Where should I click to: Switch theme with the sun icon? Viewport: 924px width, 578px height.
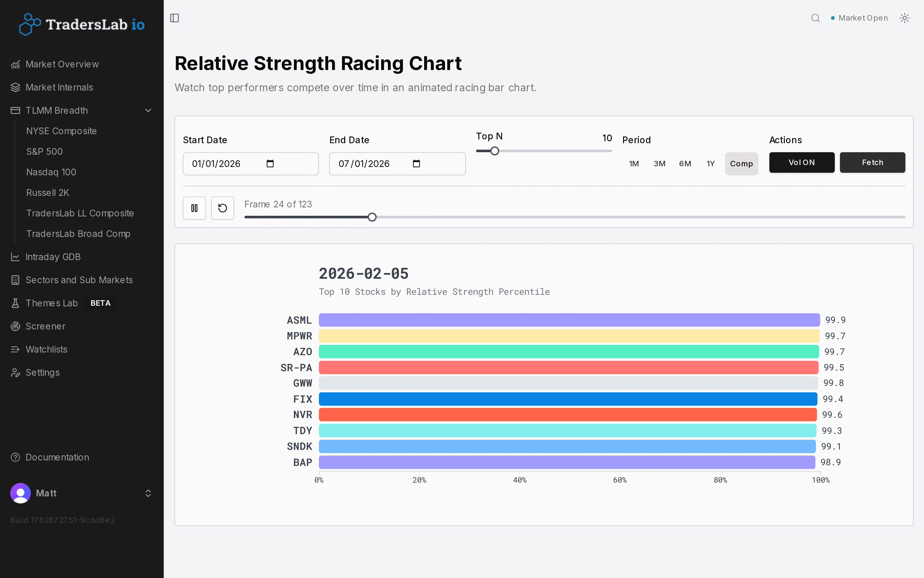[x=904, y=18]
